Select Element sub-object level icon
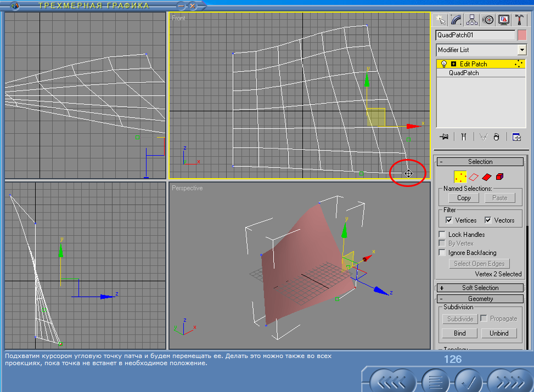 point(499,177)
